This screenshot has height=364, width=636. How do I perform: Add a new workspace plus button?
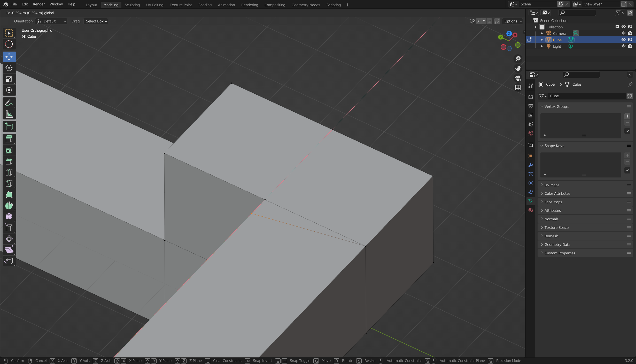click(x=347, y=5)
